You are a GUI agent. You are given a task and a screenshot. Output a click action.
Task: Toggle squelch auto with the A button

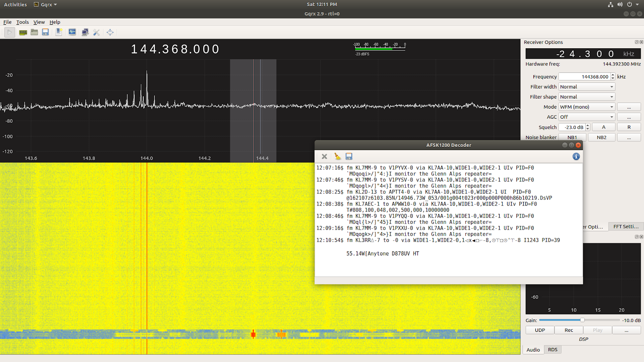603,127
